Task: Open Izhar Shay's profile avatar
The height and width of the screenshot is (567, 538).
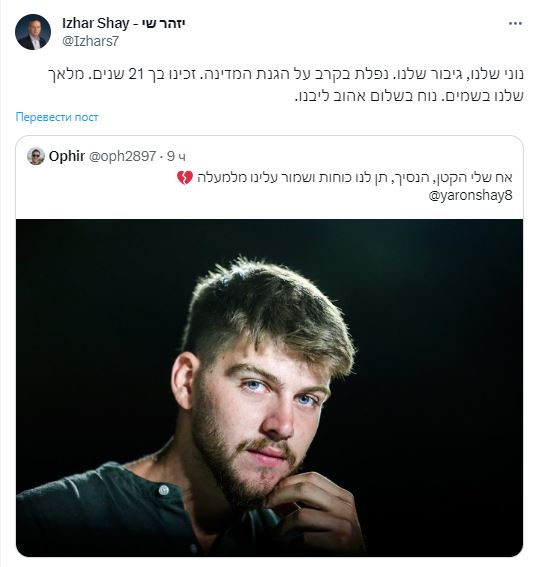Action: (x=33, y=32)
